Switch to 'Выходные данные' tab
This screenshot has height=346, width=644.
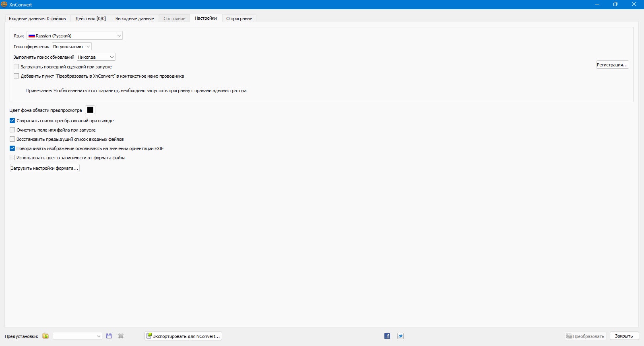pos(134,19)
